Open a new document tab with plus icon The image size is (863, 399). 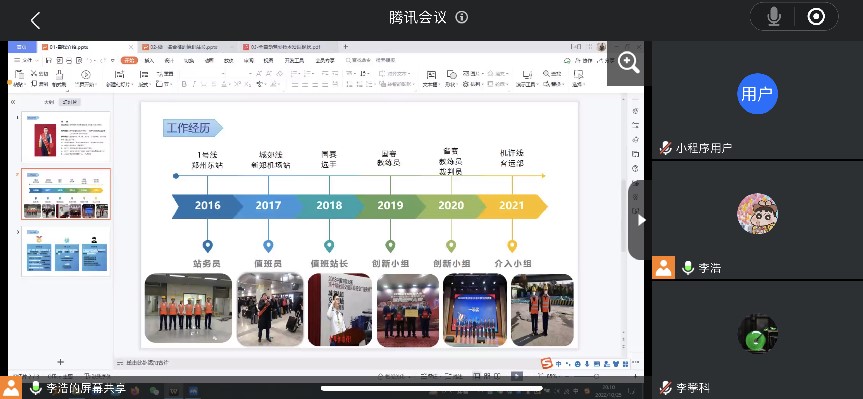(346, 47)
